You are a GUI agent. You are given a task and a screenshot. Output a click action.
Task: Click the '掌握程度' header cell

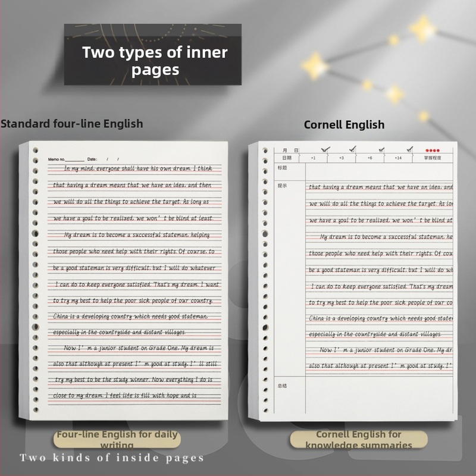click(x=433, y=158)
